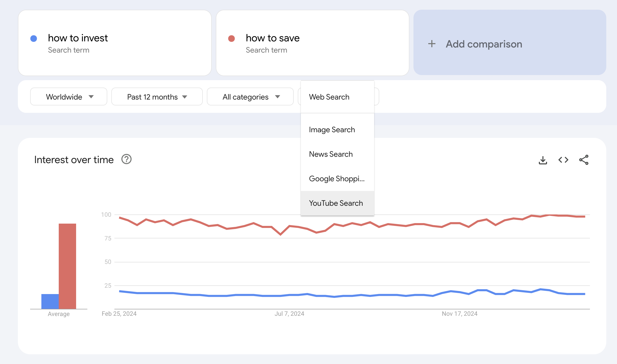Screen dimensions: 617x364
Task: Click the plus icon in Add comparison
Action: click(x=432, y=44)
